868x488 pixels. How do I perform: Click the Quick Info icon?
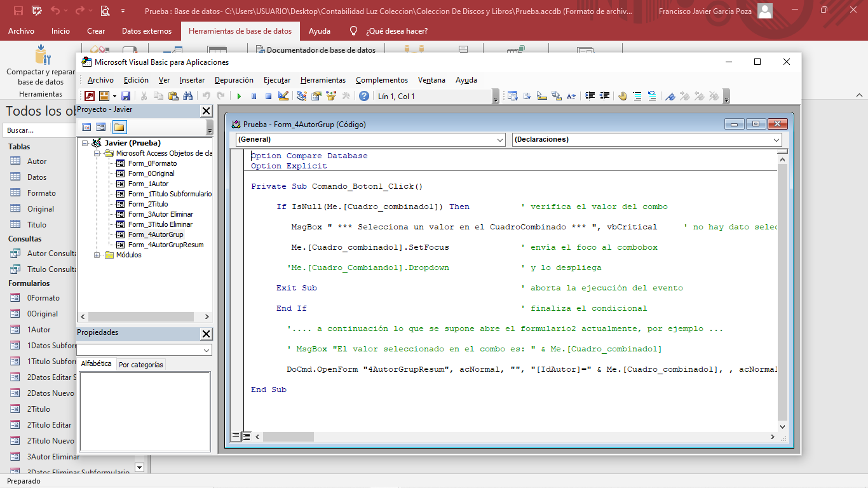(x=542, y=96)
